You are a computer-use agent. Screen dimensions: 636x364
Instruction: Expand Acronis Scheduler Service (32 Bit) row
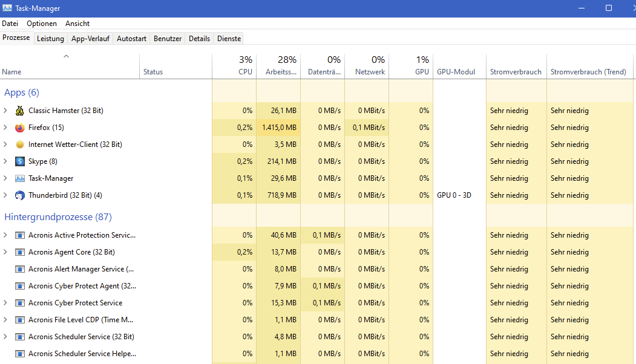tap(5, 337)
